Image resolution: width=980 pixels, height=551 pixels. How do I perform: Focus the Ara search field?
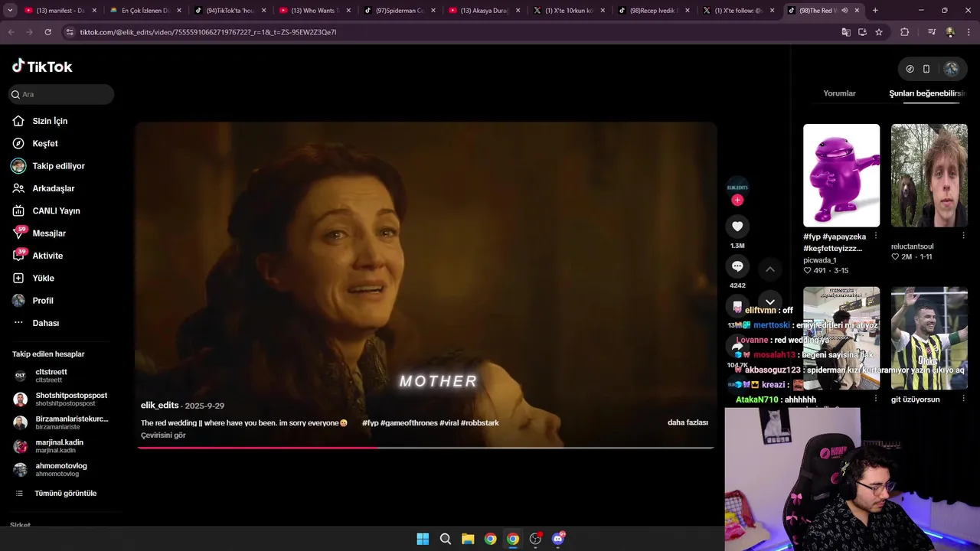tap(61, 94)
